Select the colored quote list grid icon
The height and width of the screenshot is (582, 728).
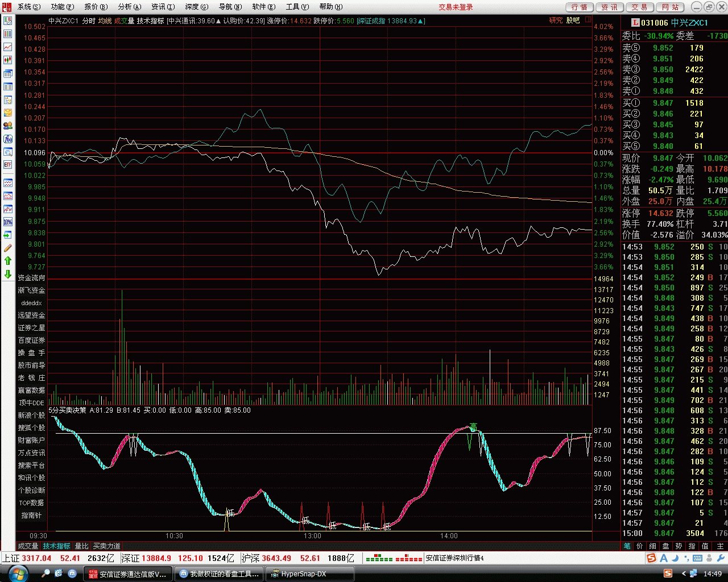(8, 34)
